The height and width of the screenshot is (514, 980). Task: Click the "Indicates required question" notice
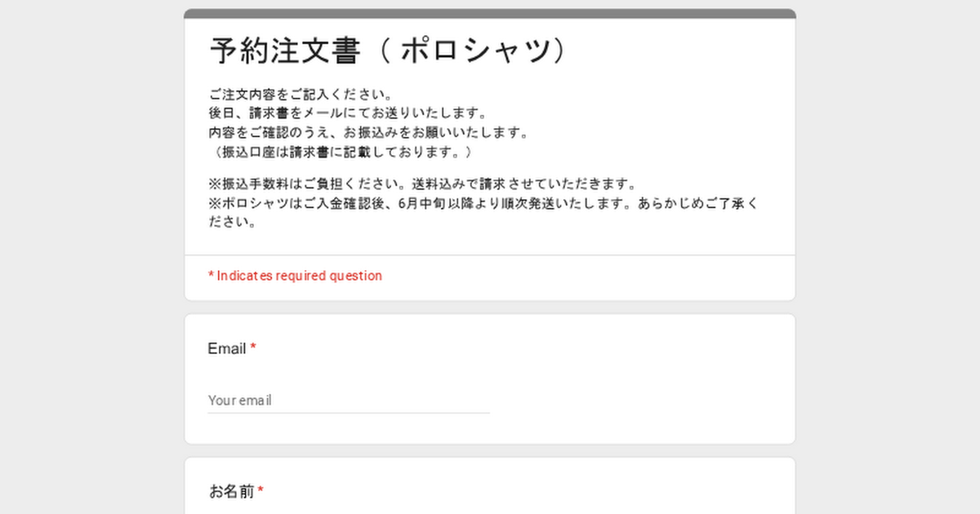[x=299, y=276]
